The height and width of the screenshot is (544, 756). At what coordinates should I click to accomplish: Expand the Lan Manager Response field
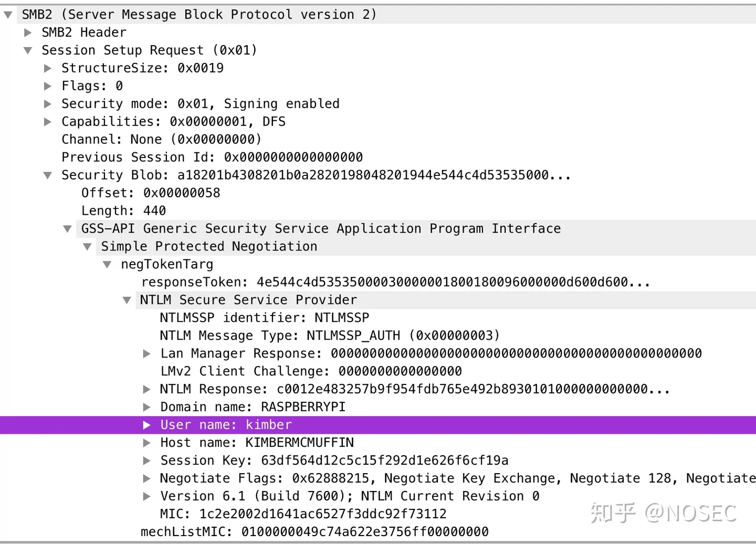(147, 354)
